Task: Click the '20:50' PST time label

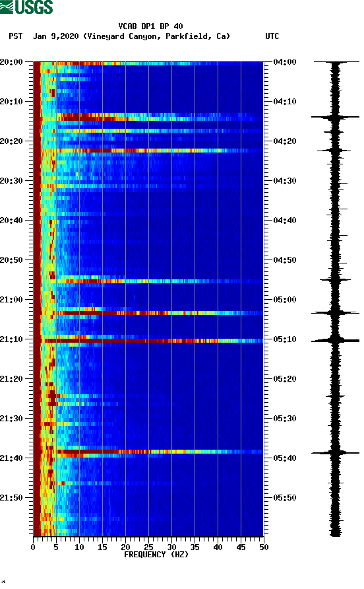Action: pos(12,260)
